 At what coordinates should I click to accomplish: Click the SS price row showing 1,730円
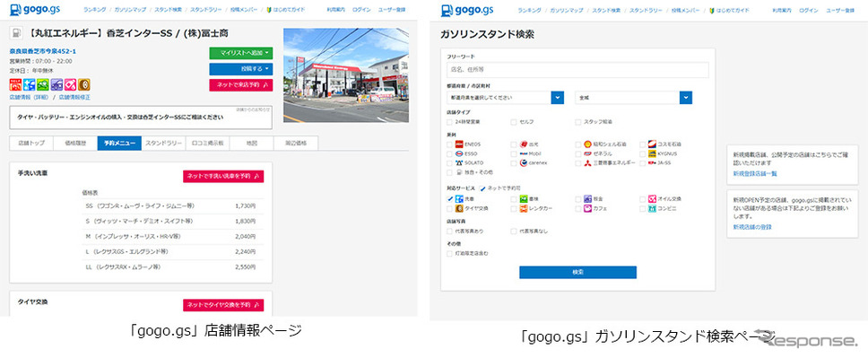point(173,206)
